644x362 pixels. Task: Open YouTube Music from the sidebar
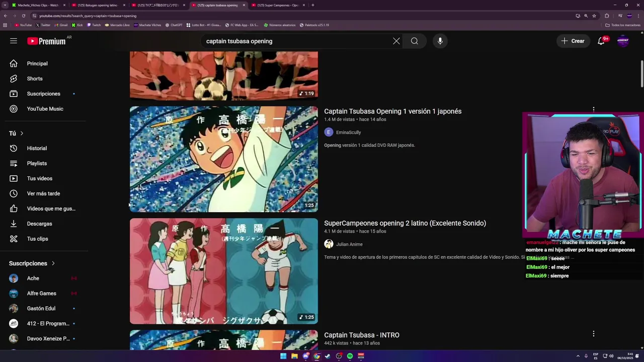(x=44, y=109)
